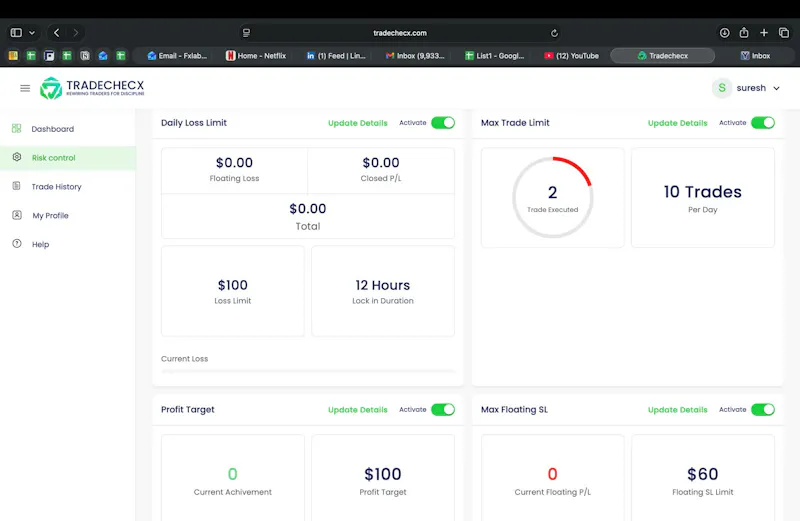
Task: Reload the tradechecx.com page
Action: pos(555,33)
